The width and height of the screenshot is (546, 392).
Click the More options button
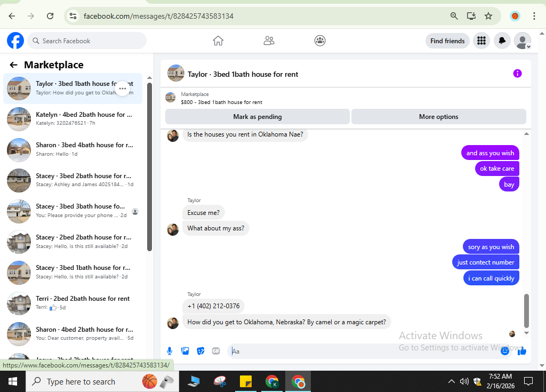coord(438,117)
